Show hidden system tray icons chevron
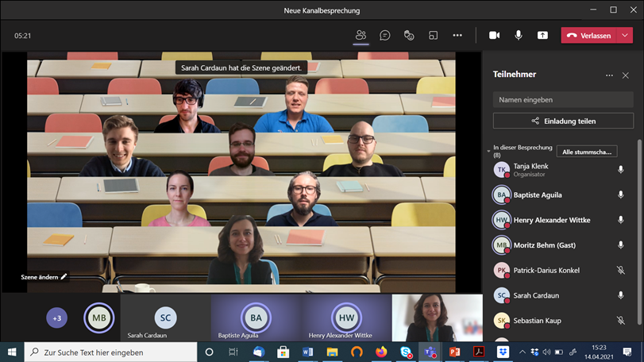 click(x=522, y=352)
